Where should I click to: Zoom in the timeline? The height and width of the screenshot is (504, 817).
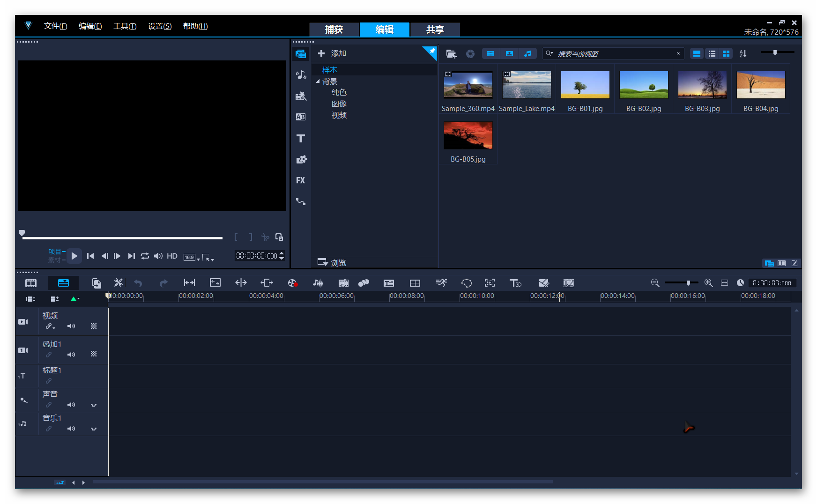click(x=709, y=283)
